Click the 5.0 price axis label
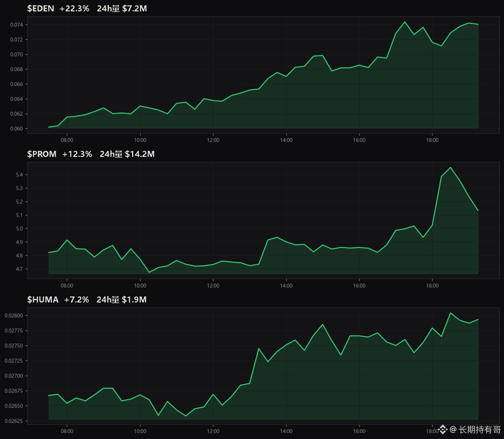The width and height of the screenshot is (504, 439). point(19,229)
